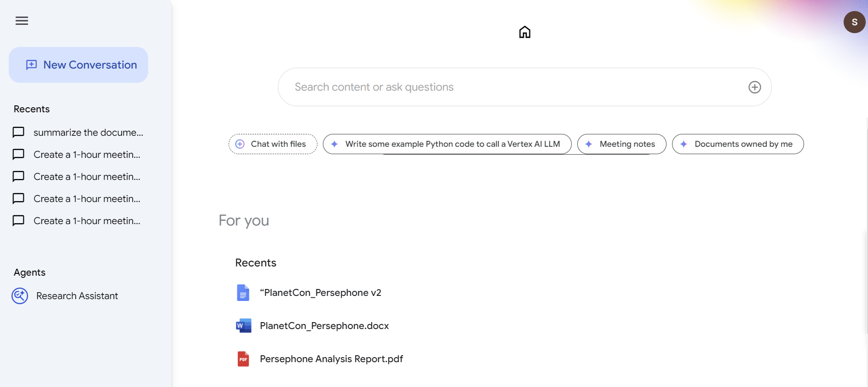Click the plus icon inside the search bar
The image size is (868, 387).
(754, 87)
